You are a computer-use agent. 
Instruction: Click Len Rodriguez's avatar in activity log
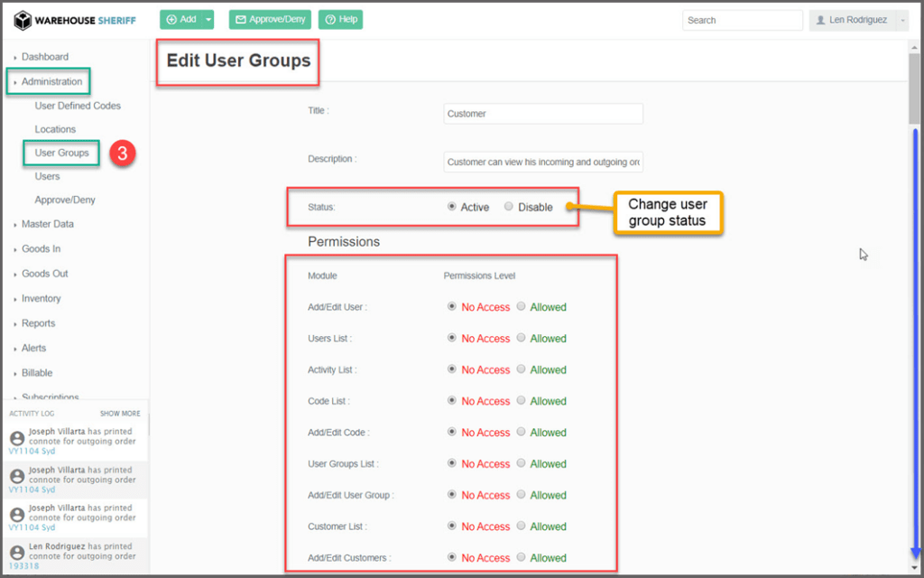click(x=16, y=552)
